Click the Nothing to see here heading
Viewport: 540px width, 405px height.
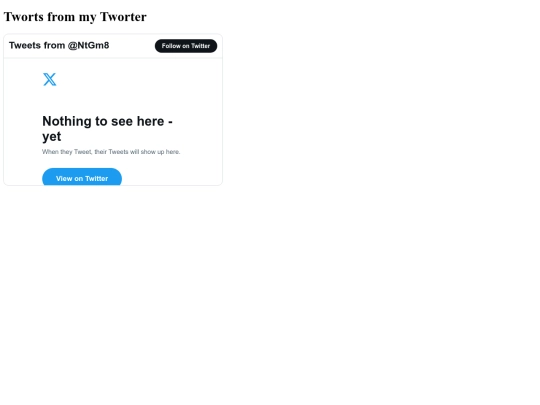tap(107, 128)
